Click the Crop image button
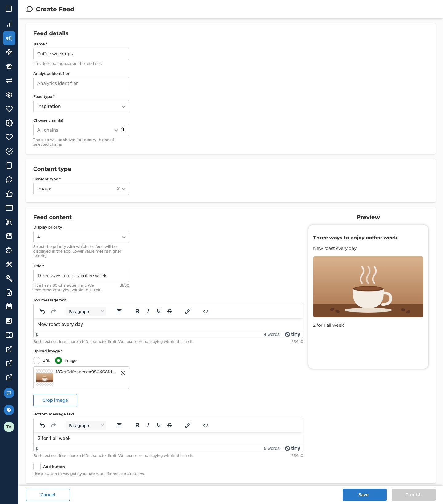 (55, 400)
